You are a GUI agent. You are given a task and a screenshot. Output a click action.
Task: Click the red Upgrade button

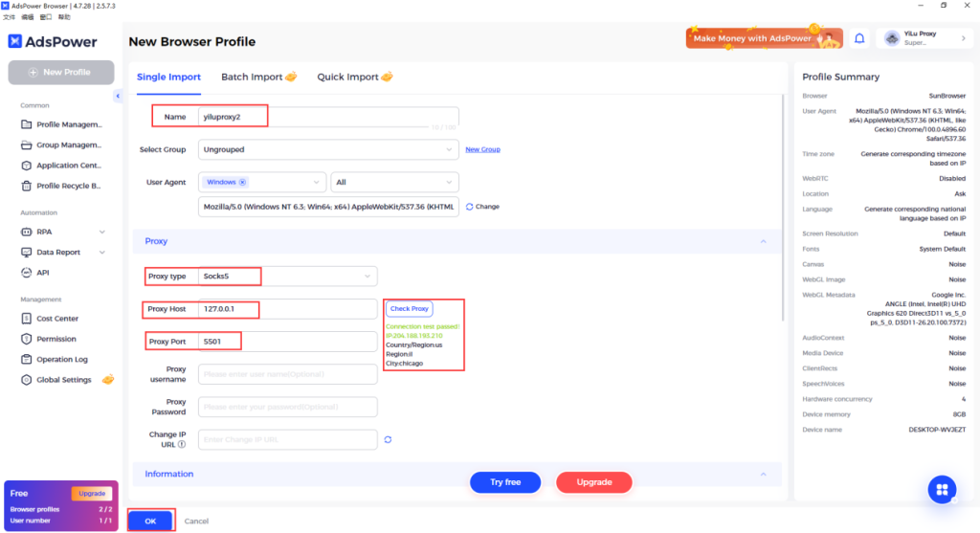point(593,482)
